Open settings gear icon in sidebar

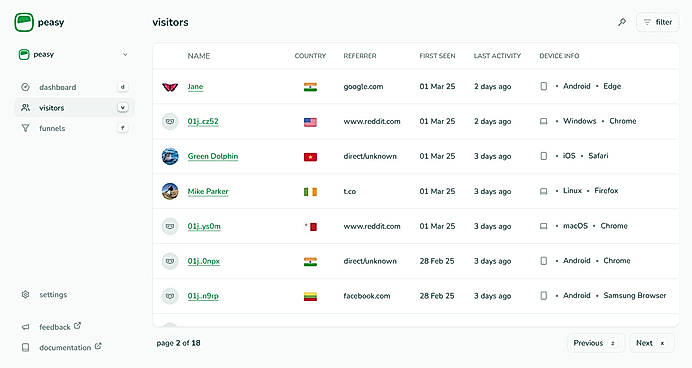tap(26, 294)
